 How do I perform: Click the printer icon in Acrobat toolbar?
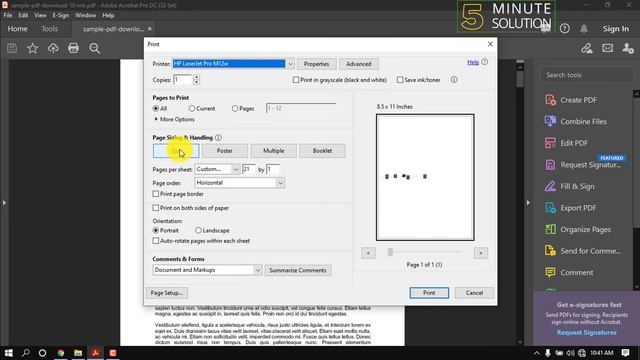pyautogui.click(x=73, y=48)
